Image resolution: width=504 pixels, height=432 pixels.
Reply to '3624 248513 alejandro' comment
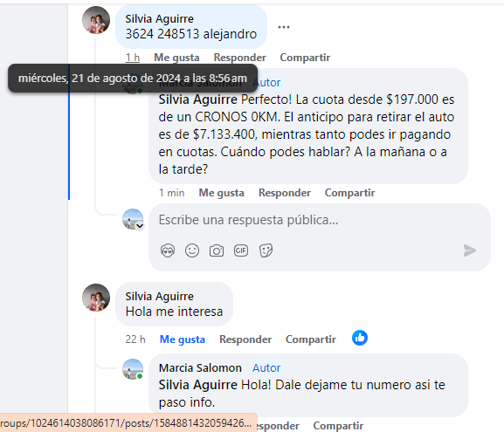pos(240,58)
